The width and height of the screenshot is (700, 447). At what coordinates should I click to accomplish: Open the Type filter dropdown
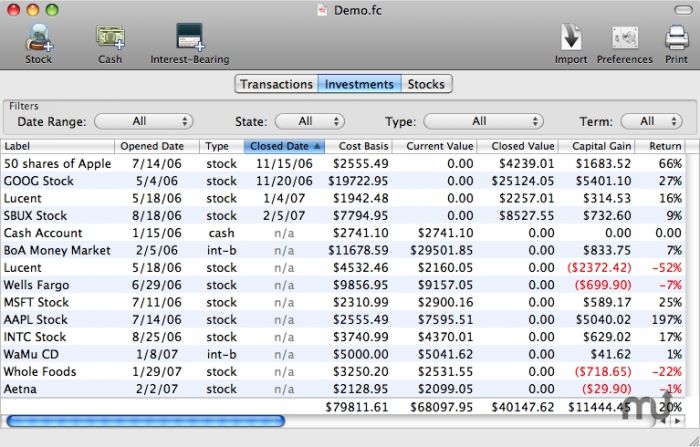click(x=483, y=121)
